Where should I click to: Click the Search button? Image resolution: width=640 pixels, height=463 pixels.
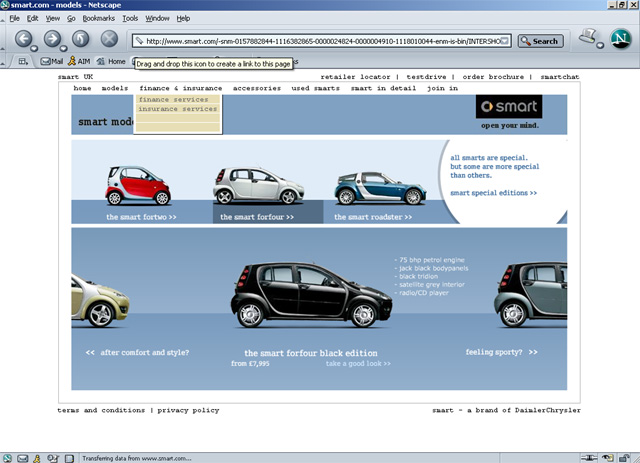[x=540, y=41]
